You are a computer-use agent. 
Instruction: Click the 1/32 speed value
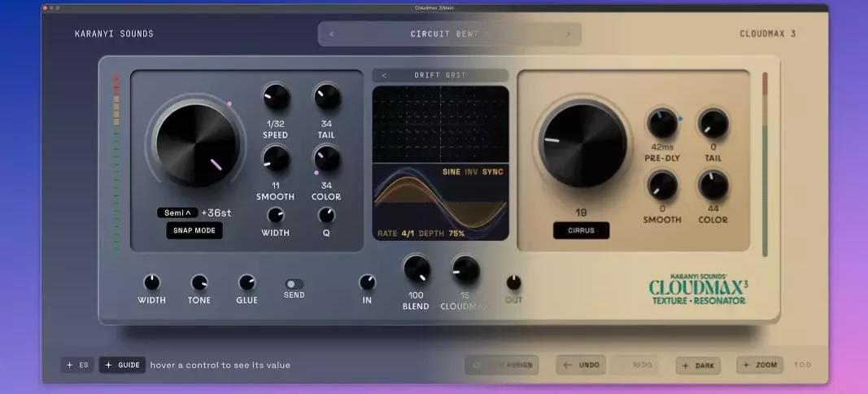(276, 124)
